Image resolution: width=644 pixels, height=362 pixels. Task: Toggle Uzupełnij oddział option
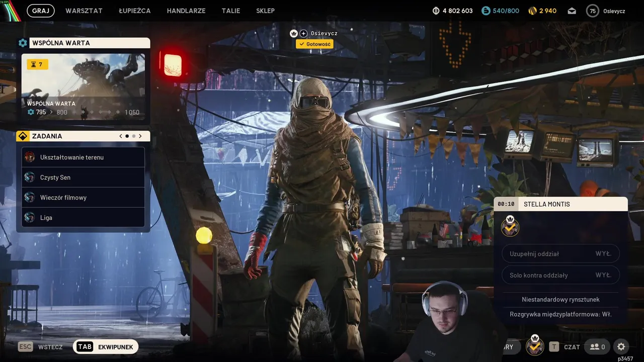coord(560,254)
